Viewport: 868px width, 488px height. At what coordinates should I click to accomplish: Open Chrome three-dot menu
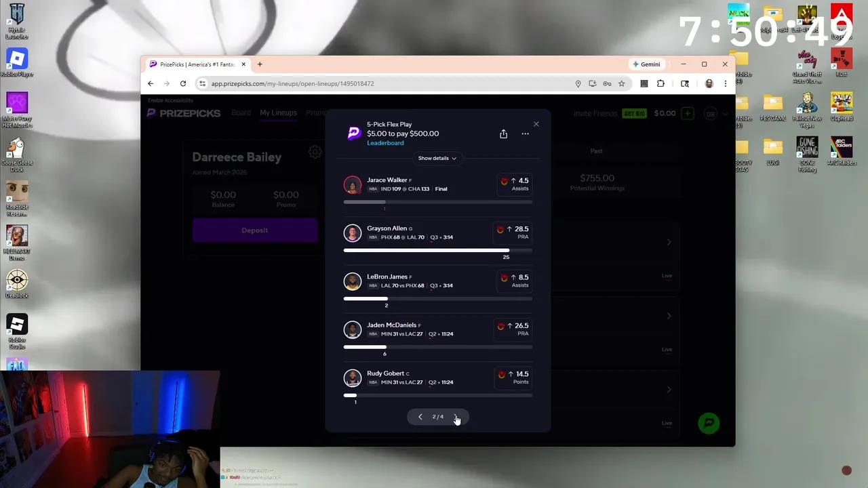(x=725, y=83)
